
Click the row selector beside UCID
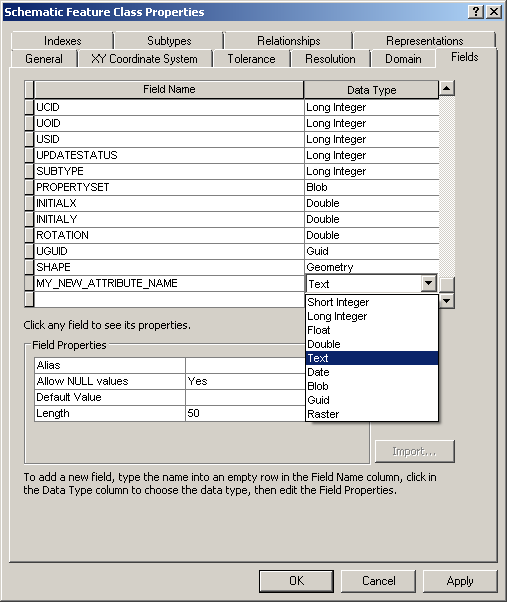[x=29, y=107]
